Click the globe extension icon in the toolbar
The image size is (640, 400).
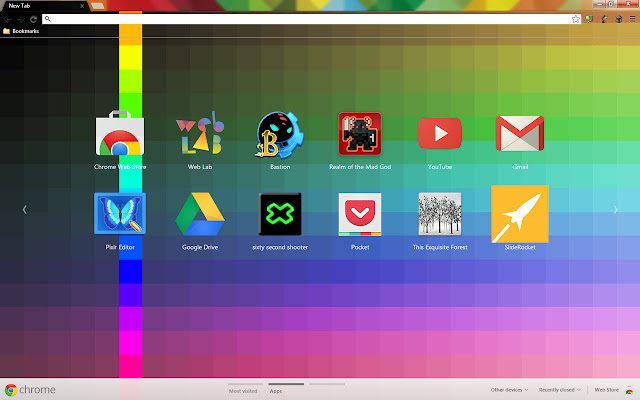point(618,19)
